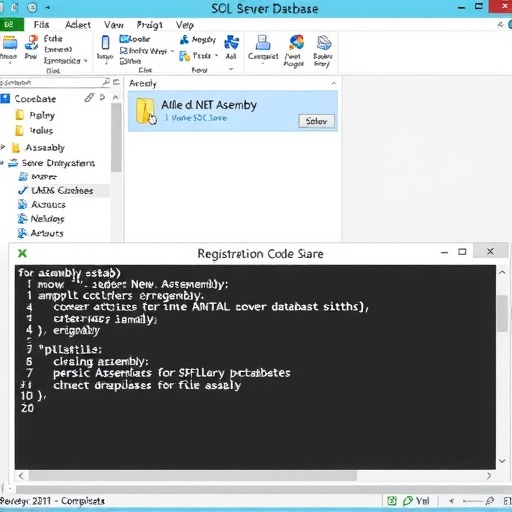The width and height of the screenshot is (512, 512).
Task: Click the Conqriet ribbon icon
Action: pyautogui.click(x=263, y=43)
